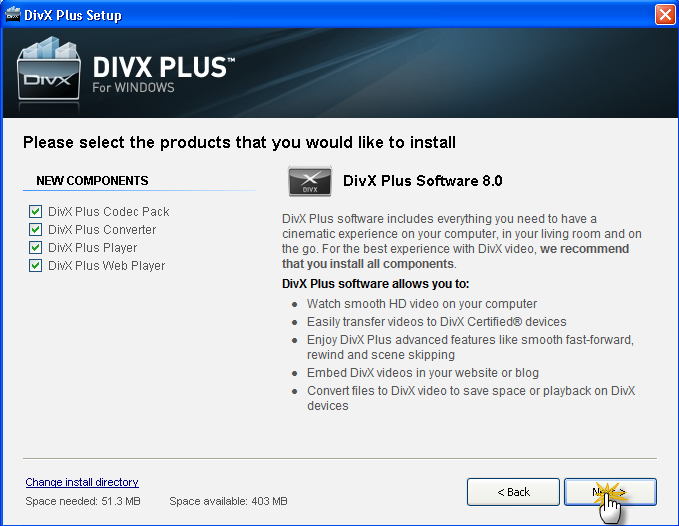Click the "DivX Plus Setup" title bar text

[x=73, y=15]
